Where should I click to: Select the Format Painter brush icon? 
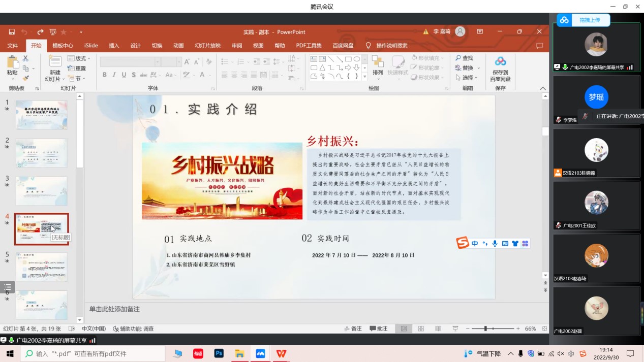tap(26, 78)
